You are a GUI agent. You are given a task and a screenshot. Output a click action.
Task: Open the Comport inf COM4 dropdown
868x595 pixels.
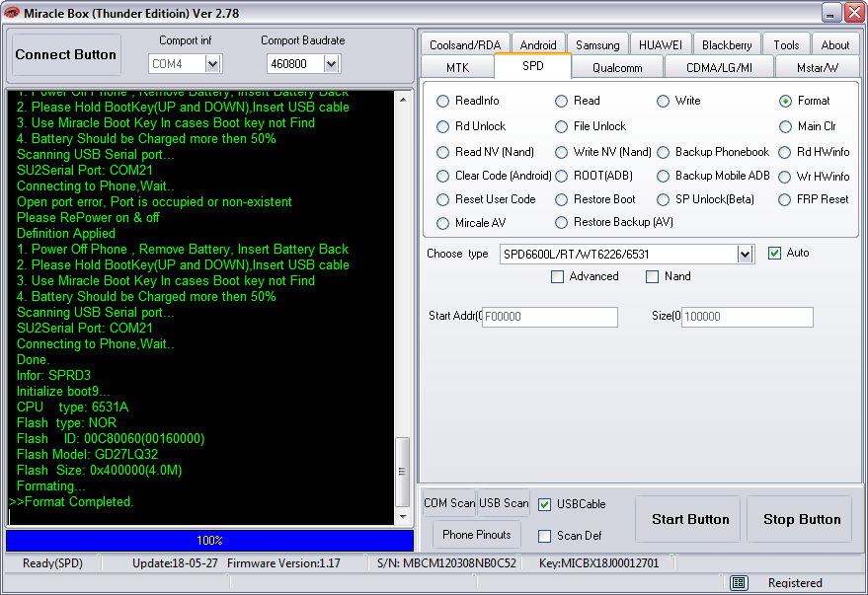tap(212, 64)
